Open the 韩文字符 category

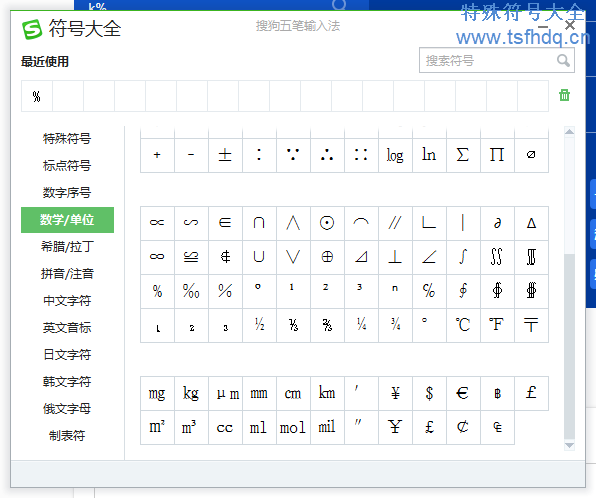click(x=67, y=382)
